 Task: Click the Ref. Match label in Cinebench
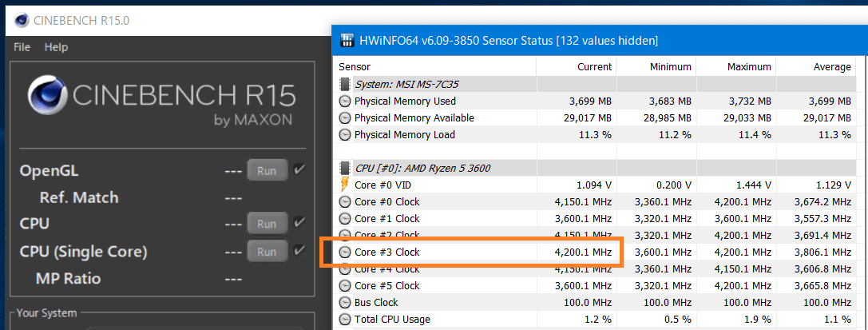pyautogui.click(x=79, y=197)
